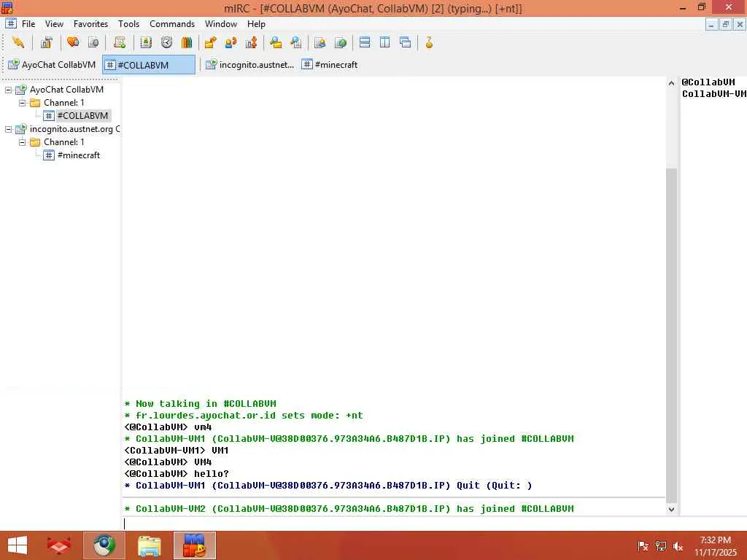Open the DCC Options toolbar icon
The image size is (747, 560).
tap(252, 43)
